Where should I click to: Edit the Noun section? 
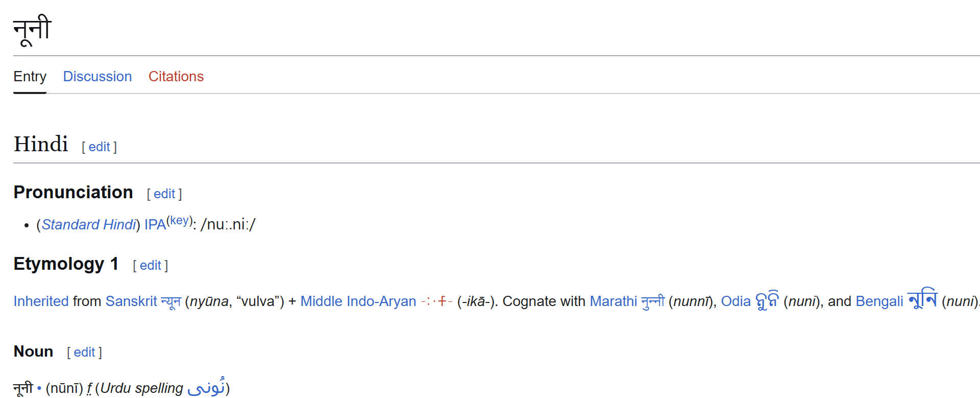[x=84, y=353]
